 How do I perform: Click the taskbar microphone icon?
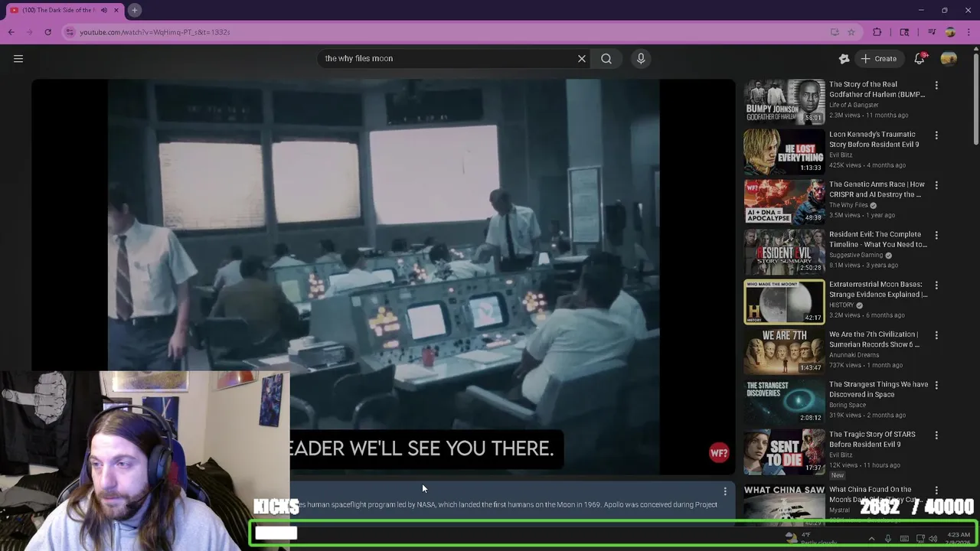888,539
